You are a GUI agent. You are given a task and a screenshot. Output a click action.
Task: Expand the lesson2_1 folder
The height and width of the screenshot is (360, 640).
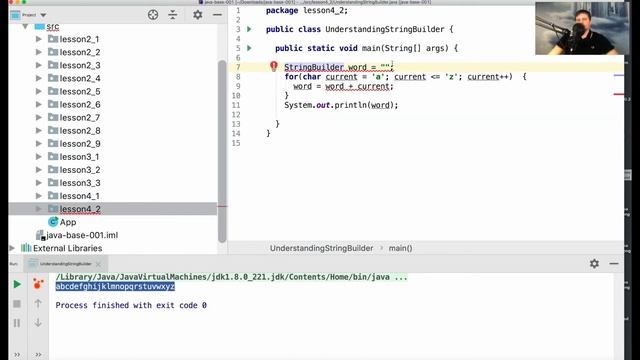39,39
